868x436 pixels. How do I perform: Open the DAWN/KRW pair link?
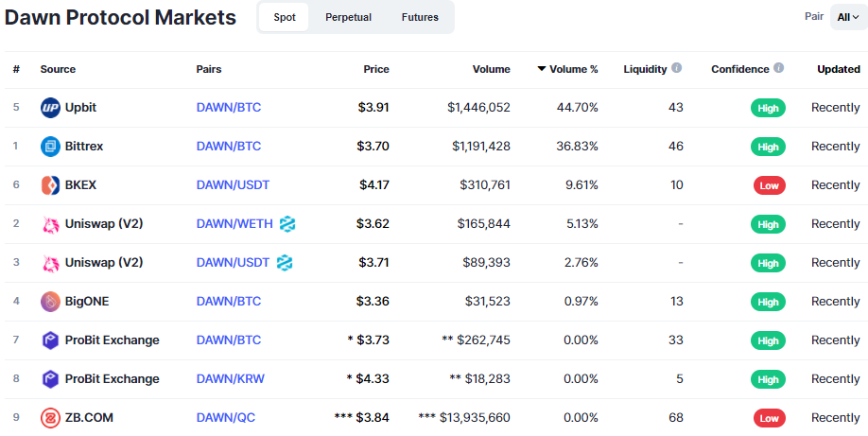click(x=231, y=379)
